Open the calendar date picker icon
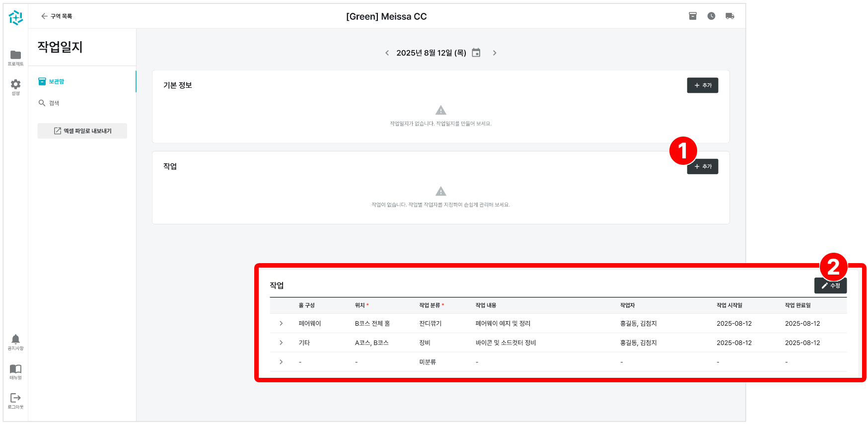The width and height of the screenshot is (868, 424). click(476, 53)
